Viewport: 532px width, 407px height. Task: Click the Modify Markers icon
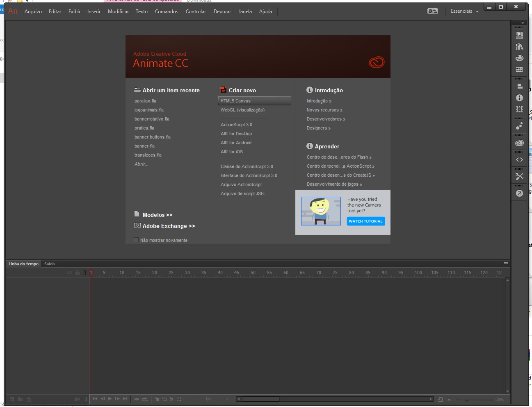tap(179, 399)
